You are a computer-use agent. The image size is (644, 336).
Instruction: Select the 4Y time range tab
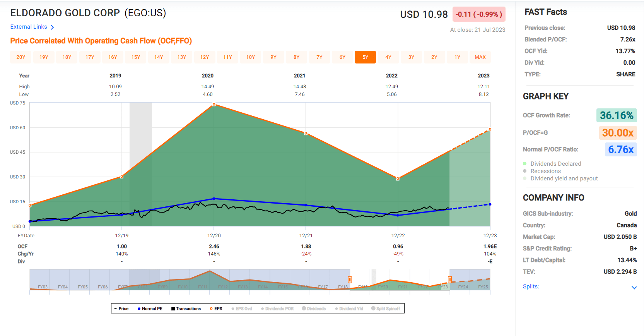pyautogui.click(x=388, y=57)
